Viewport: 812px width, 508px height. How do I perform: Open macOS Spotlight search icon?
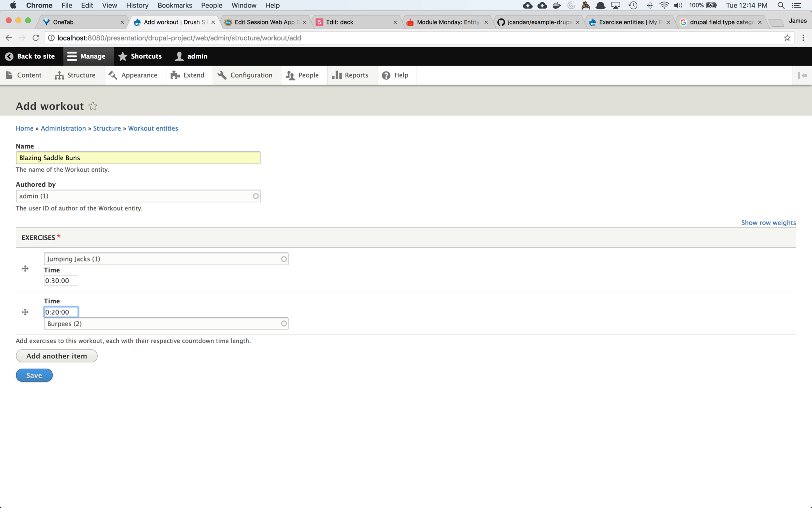[x=781, y=5]
